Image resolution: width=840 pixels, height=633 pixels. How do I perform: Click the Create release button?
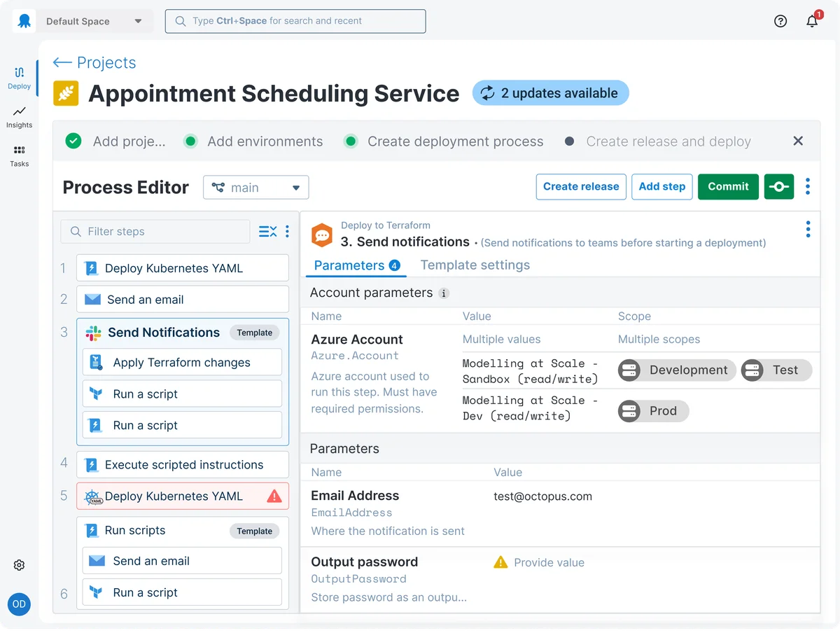pyautogui.click(x=581, y=186)
